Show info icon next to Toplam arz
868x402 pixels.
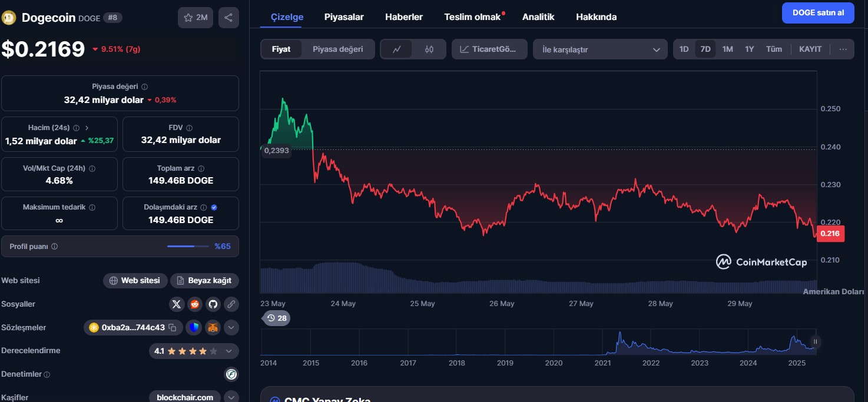[x=201, y=168]
